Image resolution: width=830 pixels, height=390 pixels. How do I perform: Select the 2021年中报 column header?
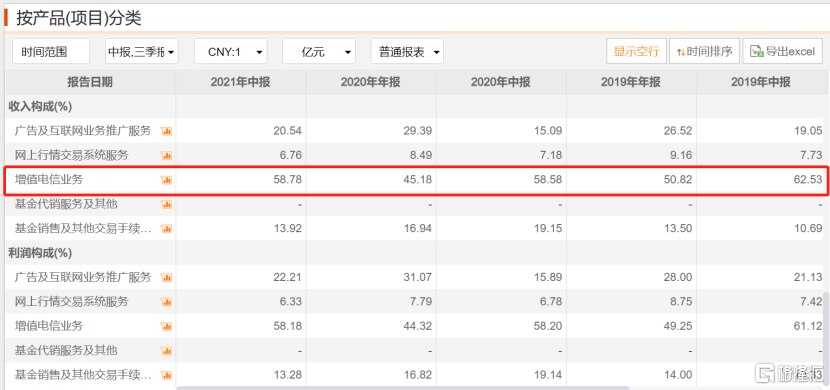click(x=240, y=82)
